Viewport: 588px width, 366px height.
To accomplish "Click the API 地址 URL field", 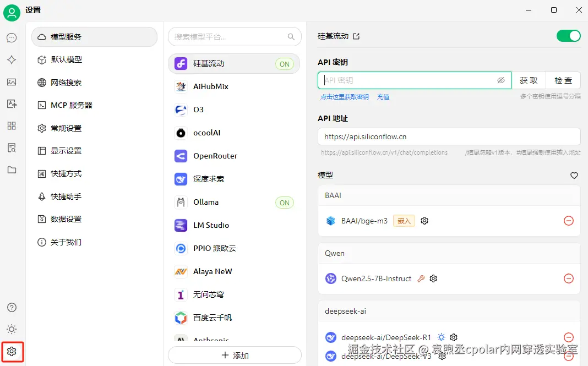I will pos(449,136).
